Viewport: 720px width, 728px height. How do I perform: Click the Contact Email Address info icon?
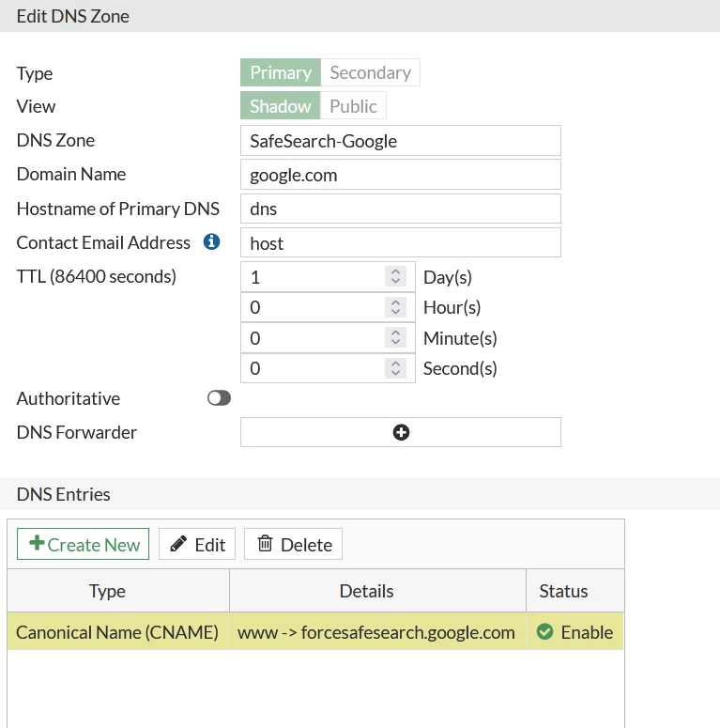pyautogui.click(x=211, y=242)
